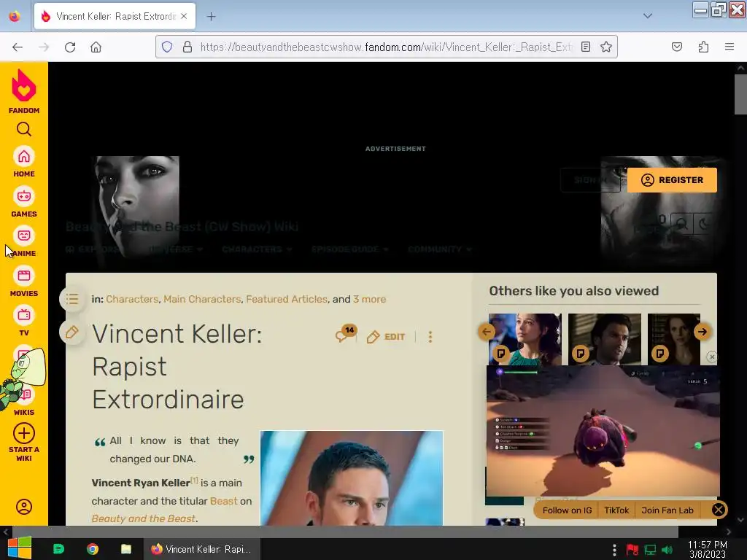
Task: Click the taskbar clock showing 11:57 PM
Action: [708, 549]
